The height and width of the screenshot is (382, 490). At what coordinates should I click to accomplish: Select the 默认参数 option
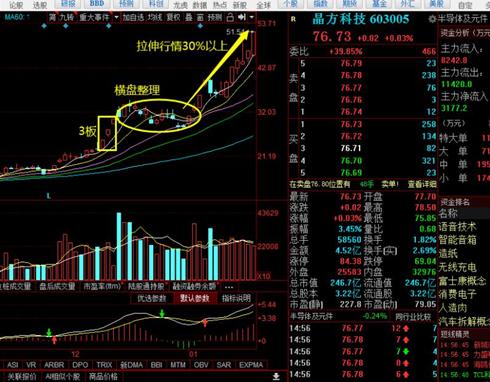pos(195,298)
